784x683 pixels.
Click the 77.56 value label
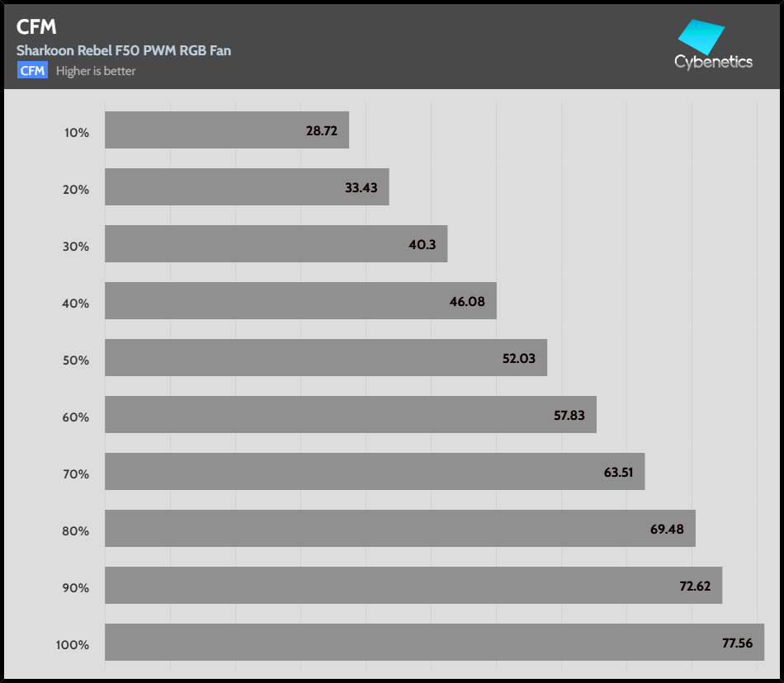point(735,643)
